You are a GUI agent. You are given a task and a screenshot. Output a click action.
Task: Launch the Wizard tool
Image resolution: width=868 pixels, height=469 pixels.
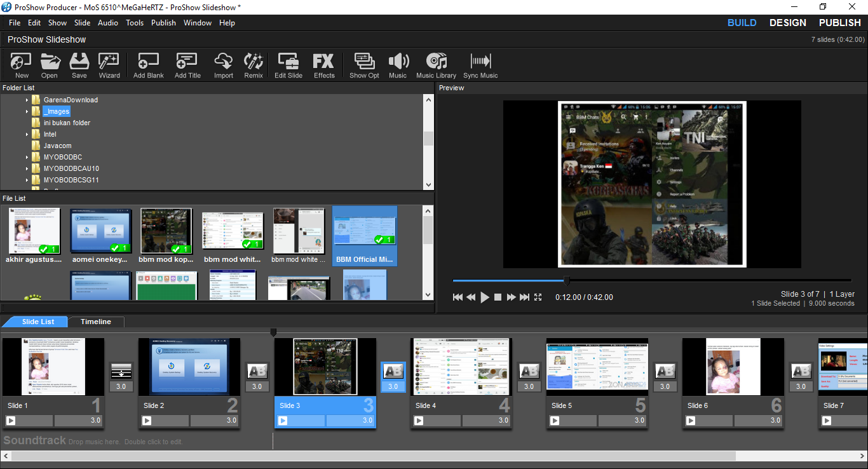coord(109,65)
